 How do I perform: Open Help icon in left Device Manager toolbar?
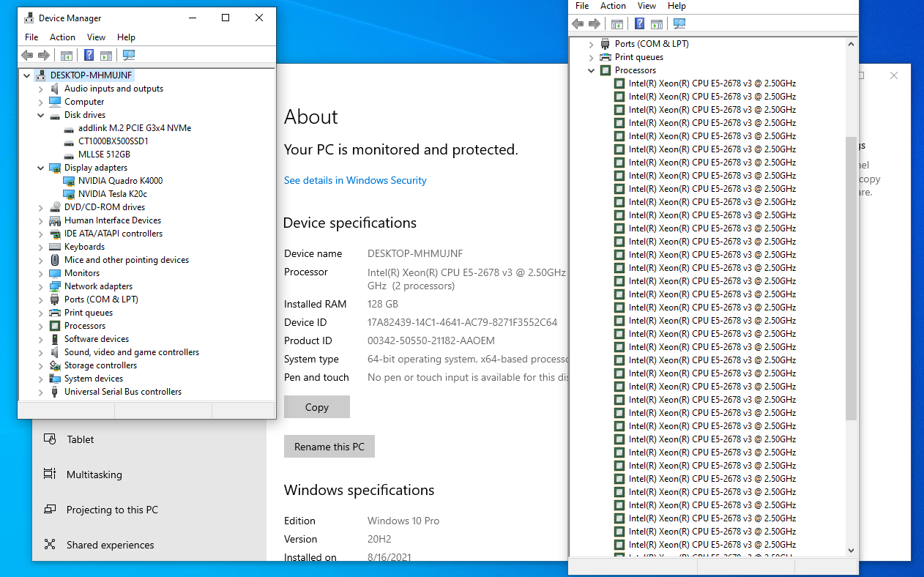(89, 55)
